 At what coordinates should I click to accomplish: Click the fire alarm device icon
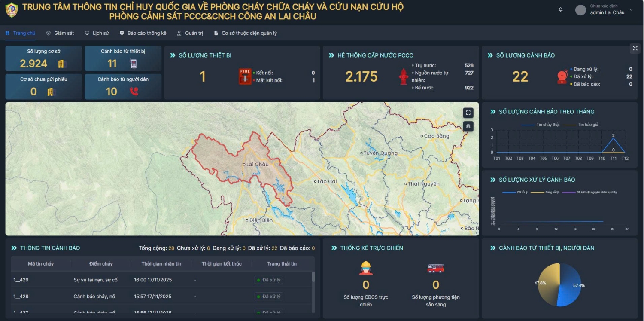tap(245, 76)
